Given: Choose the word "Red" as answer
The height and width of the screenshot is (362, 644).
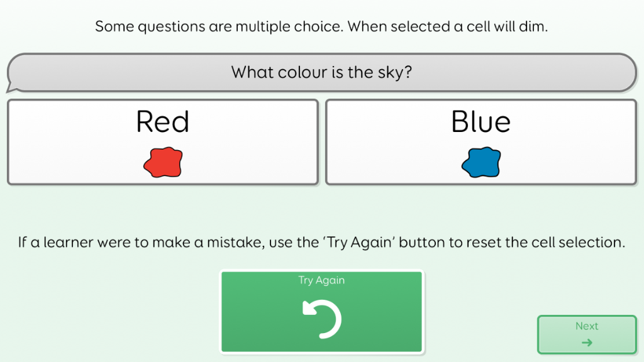Looking at the screenshot, I should tap(162, 121).
